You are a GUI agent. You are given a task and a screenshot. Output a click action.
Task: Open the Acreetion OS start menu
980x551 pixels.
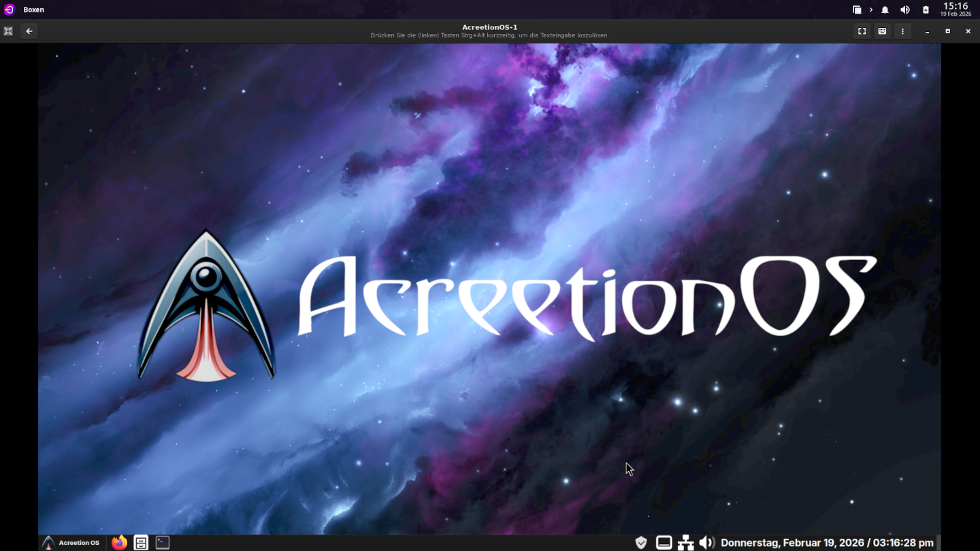point(71,542)
